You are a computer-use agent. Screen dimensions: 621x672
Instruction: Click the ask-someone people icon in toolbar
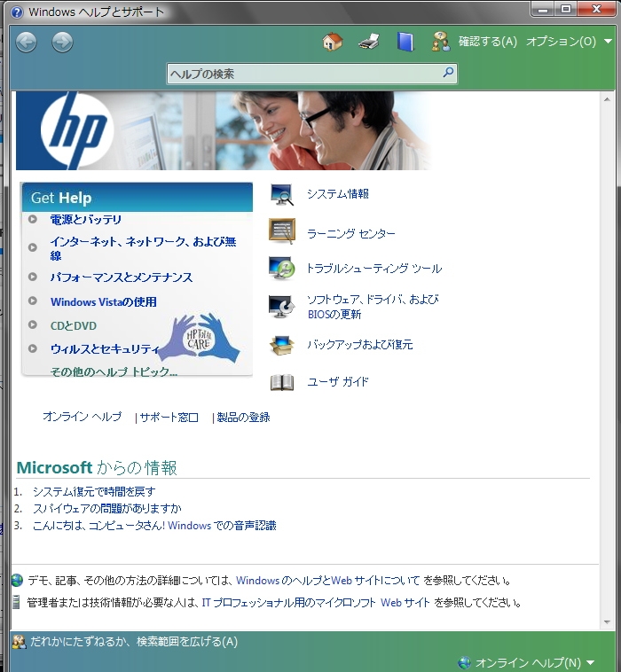click(441, 42)
